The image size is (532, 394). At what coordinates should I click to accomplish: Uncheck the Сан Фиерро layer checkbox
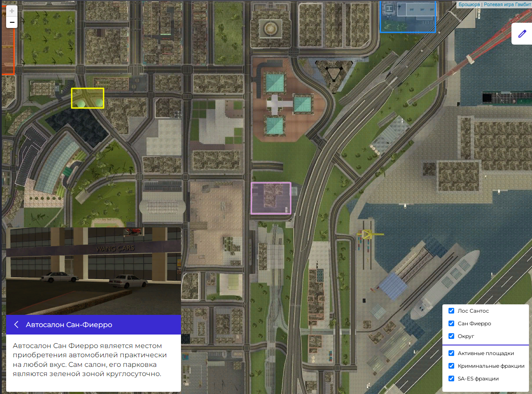[x=452, y=324]
